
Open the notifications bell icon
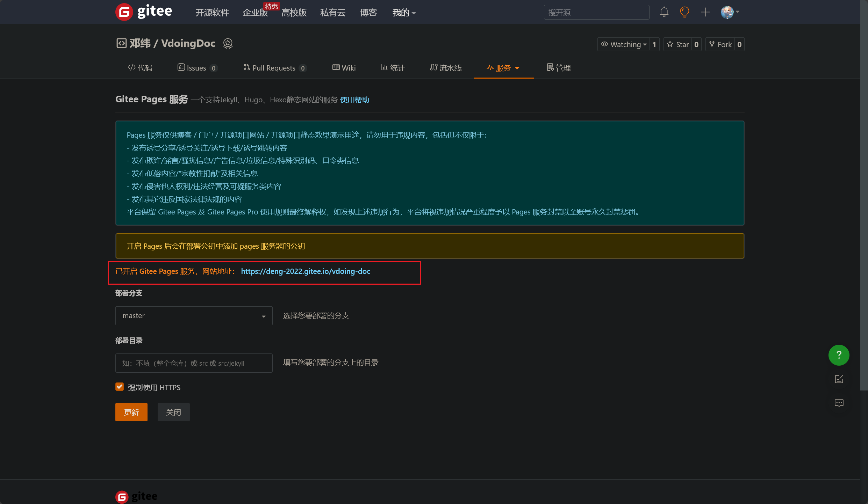click(x=664, y=12)
